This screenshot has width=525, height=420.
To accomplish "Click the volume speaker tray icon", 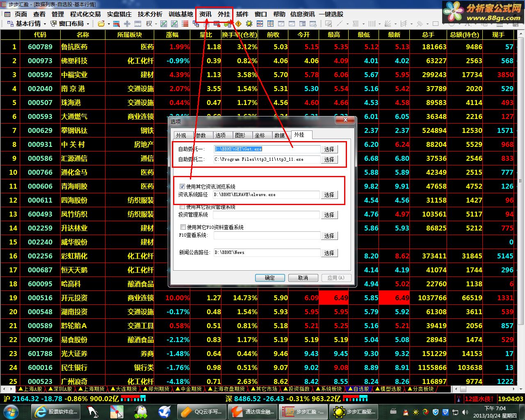I will pos(465,412).
